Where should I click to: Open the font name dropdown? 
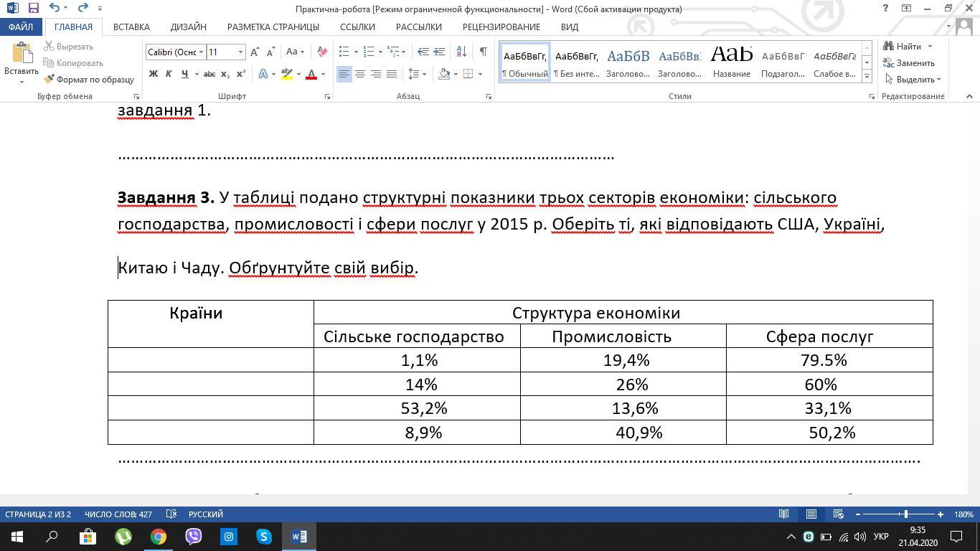point(202,52)
